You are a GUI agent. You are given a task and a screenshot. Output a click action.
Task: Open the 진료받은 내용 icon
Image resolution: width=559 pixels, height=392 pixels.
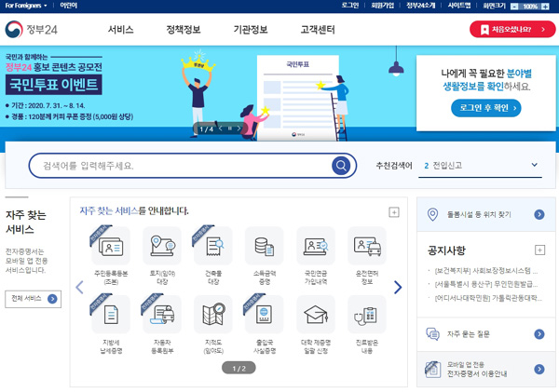(367, 315)
